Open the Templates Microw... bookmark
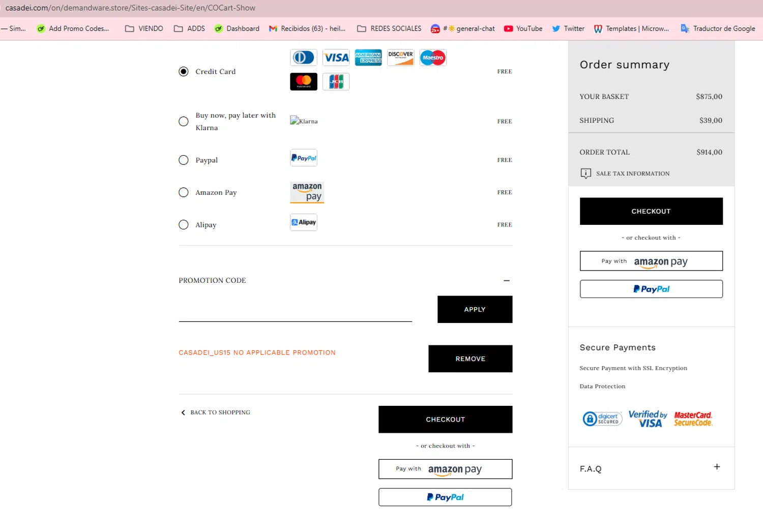 click(631, 28)
